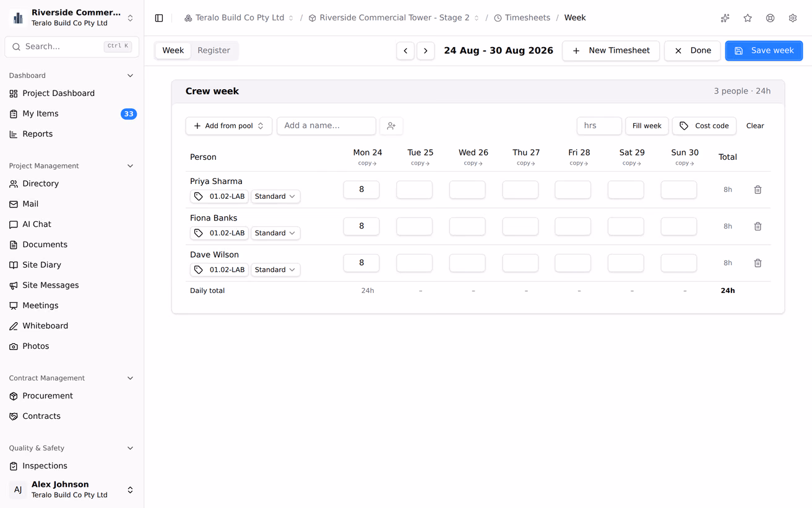The height and width of the screenshot is (508, 812).
Task: Open the AI sparkle assistant icon
Action: point(725,18)
